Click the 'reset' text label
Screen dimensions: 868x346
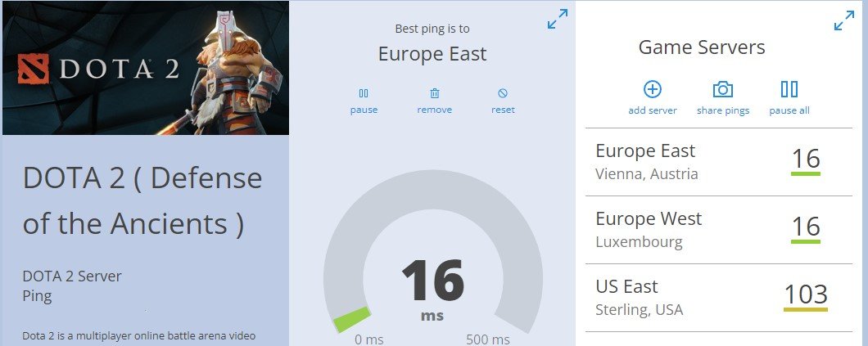[503, 110]
